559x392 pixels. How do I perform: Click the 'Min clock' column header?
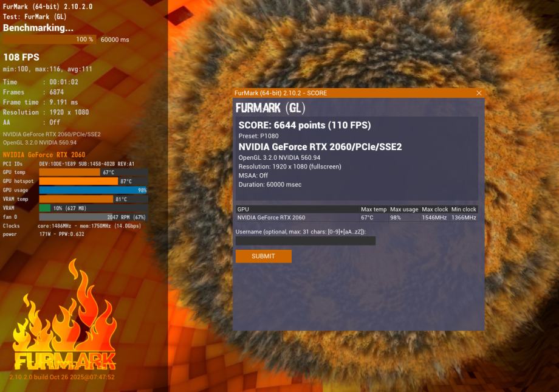pos(464,210)
